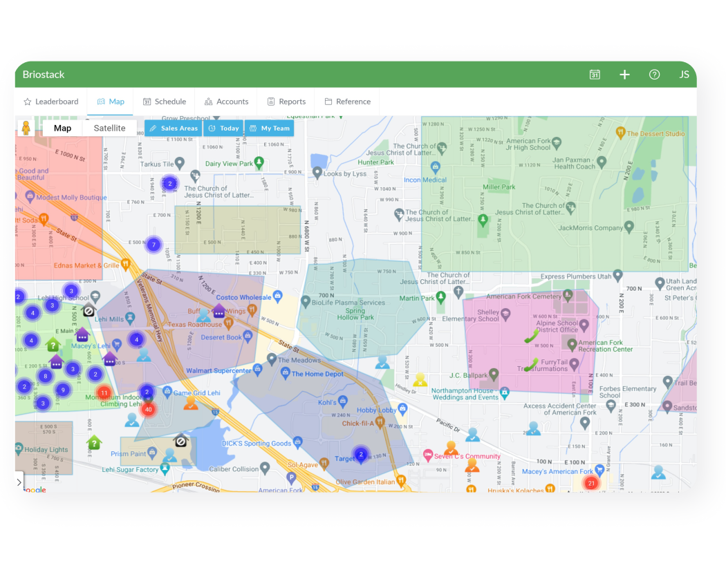Switch map type to Satellite
Image resolution: width=726 pixels, height=588 pixels.
pyautogui.click(x=109, y=128)
